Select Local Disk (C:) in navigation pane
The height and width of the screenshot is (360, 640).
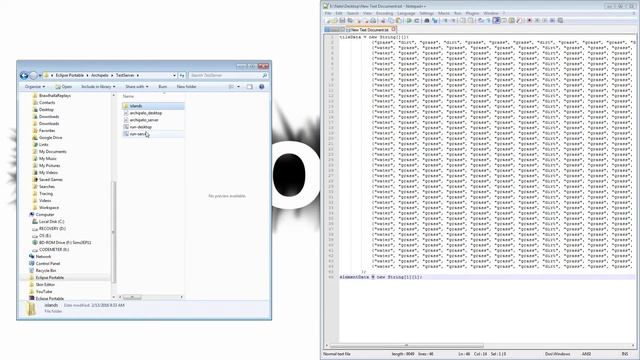(x=51, y=221)
